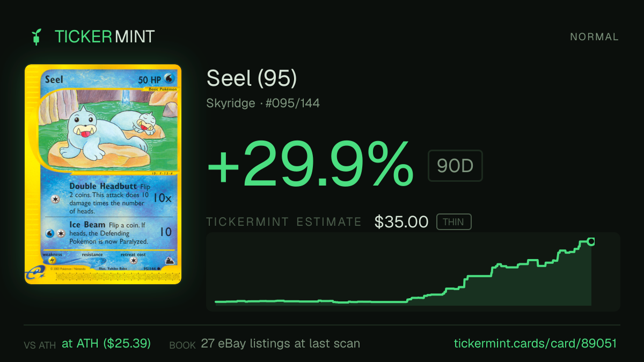
Task: Click the lightning weakness icon on card
Action: pos(52,260)
